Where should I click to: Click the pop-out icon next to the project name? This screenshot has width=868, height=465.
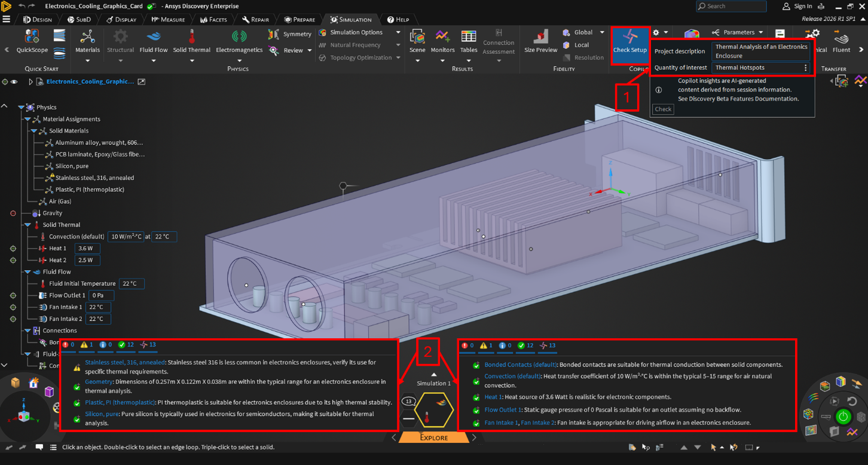(142, 82)
